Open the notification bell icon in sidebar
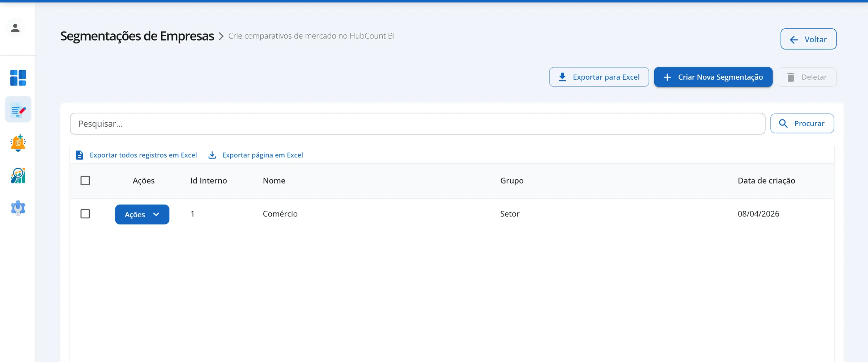This screenshot has height=362, width=868. [x=18, y=143]
